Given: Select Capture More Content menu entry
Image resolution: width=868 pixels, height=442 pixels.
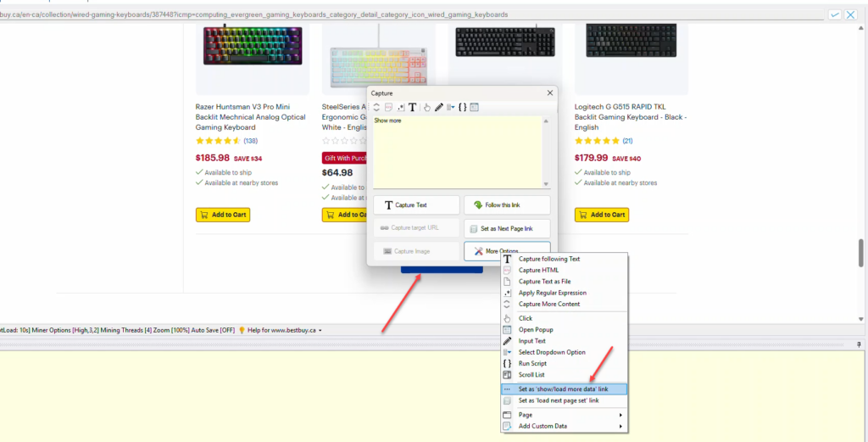Looking at the screenshot, I should click(x=564, y=304).
